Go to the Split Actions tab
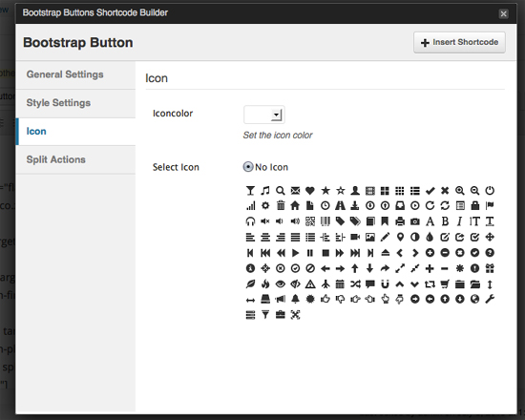The image size is (525, 420). (75, 159)
